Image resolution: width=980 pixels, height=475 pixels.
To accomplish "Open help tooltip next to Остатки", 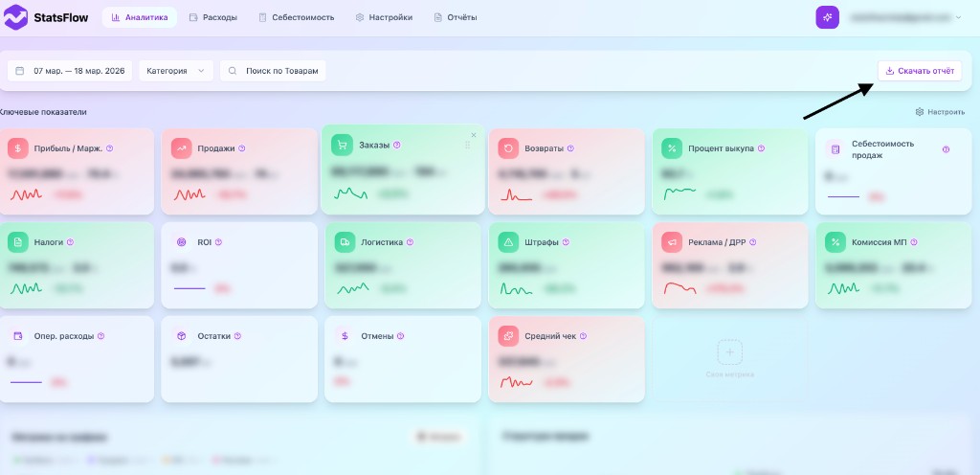I will pyautogui.click(x=237, y=335).
